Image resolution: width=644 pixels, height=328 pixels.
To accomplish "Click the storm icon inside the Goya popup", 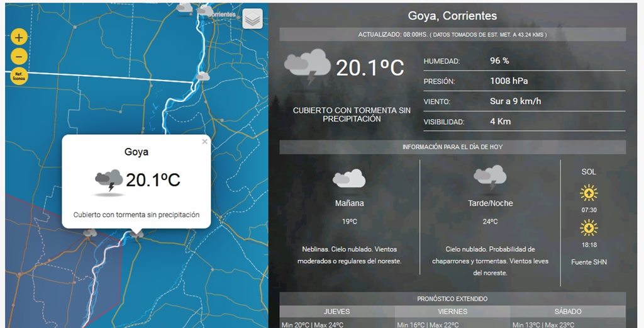I will 109,181.
